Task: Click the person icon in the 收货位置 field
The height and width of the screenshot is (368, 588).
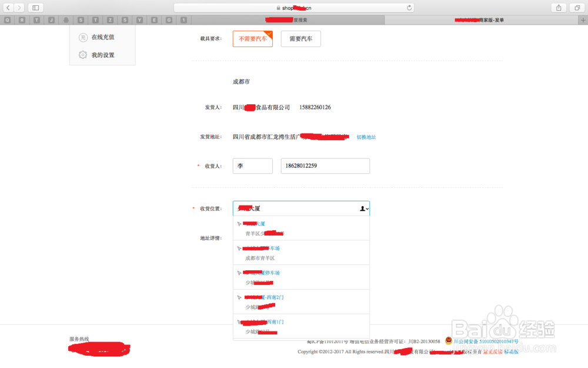Action: tap(363, 208)
